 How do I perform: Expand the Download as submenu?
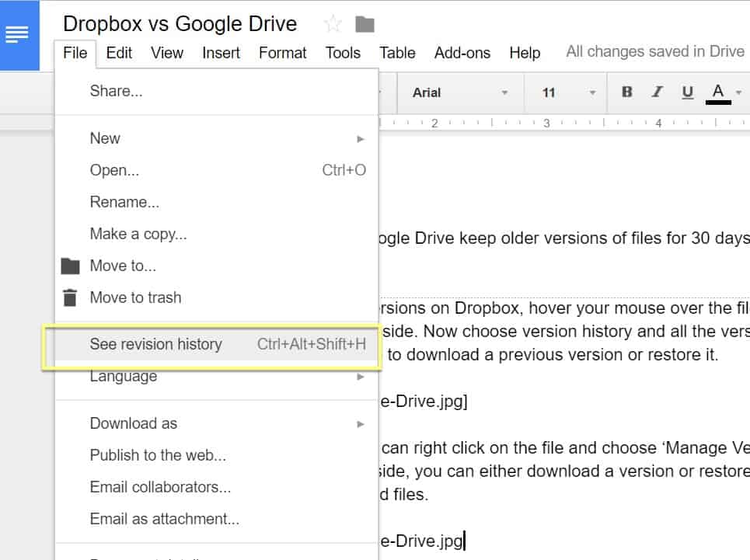coord(134,424)
